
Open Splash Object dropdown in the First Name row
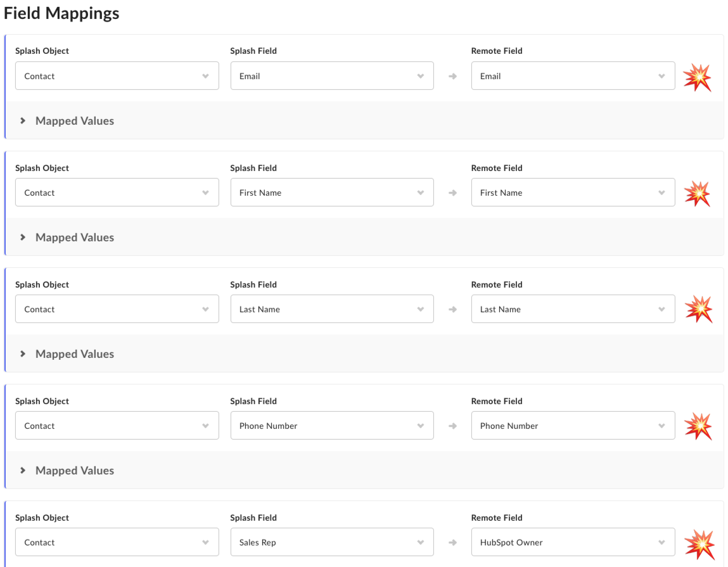117,192
